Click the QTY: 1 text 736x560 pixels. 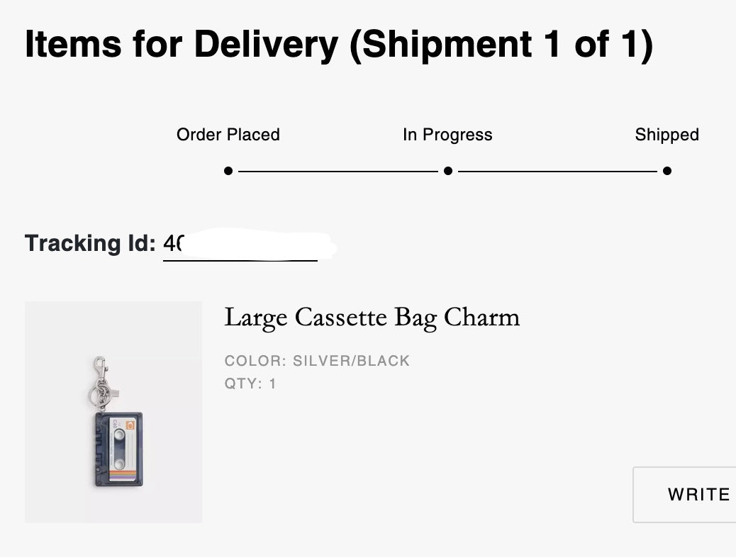(250, 384)
